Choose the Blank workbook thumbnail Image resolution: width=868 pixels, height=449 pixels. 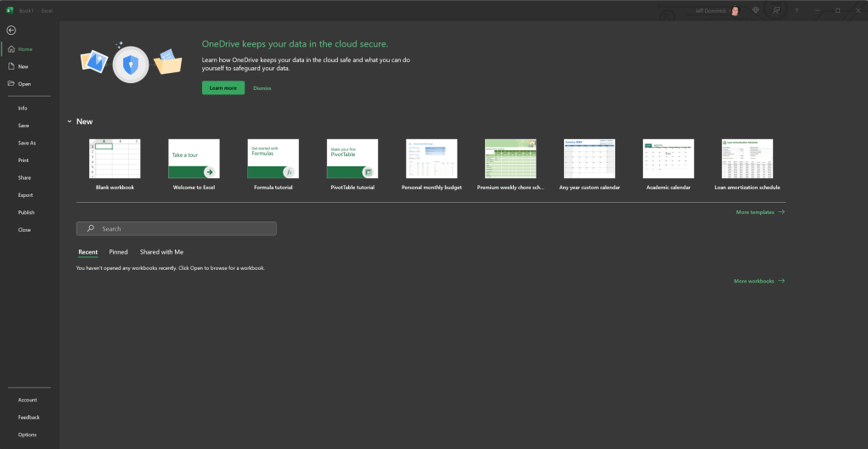click(115, 160)
